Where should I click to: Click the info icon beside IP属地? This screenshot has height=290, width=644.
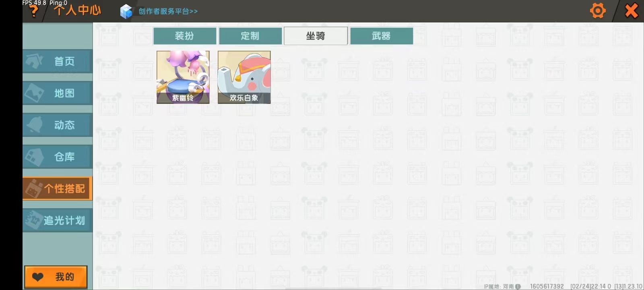[518, 286]
